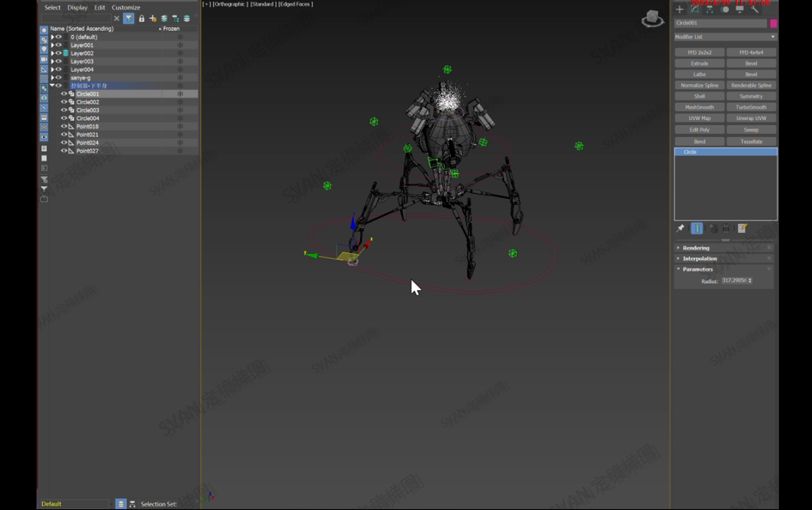Image resolution: width=812 pixels, height=510 pixels.
Task: Open the Hierarchy command panel tab
Action: pyautogui.click(x=710, y=10)
